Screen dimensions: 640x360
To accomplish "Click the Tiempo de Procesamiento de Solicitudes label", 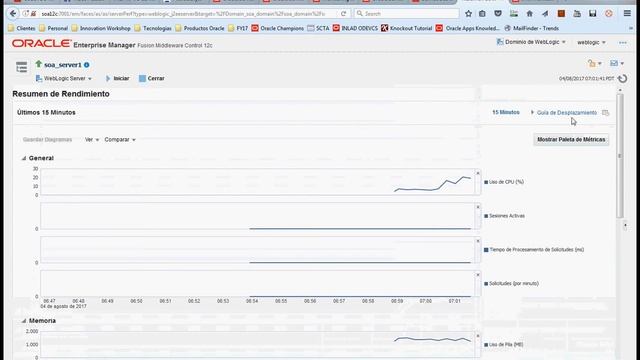I will tap(537, 249).
